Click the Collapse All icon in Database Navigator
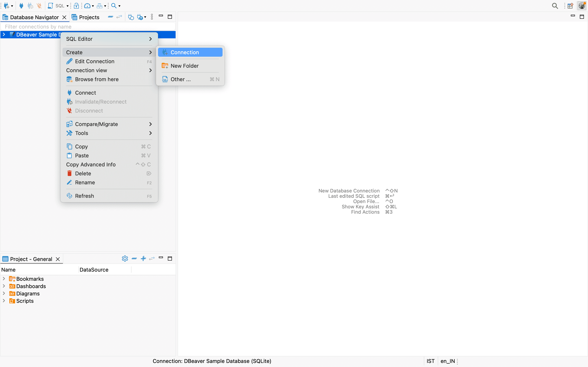588x367 pixels. point(110,17)
